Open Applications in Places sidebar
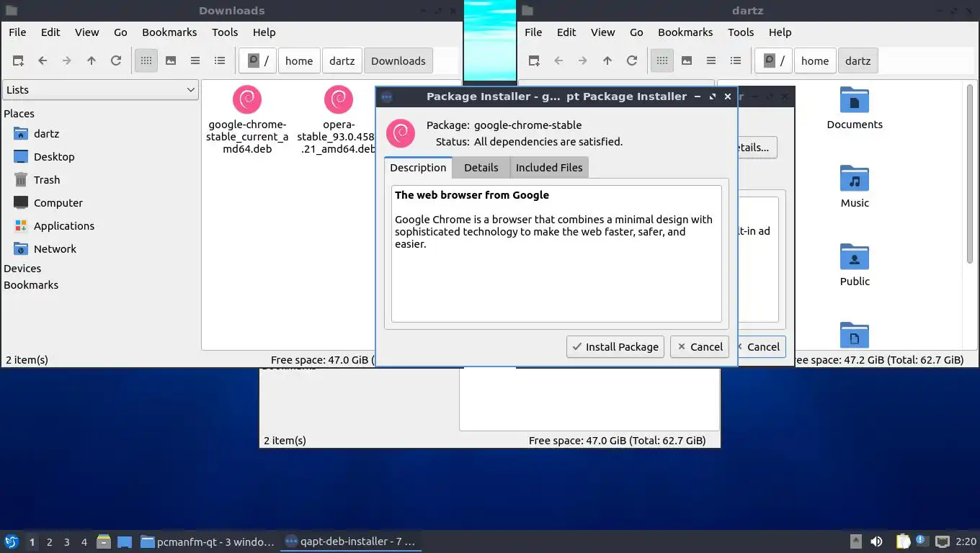 (64, 226)
